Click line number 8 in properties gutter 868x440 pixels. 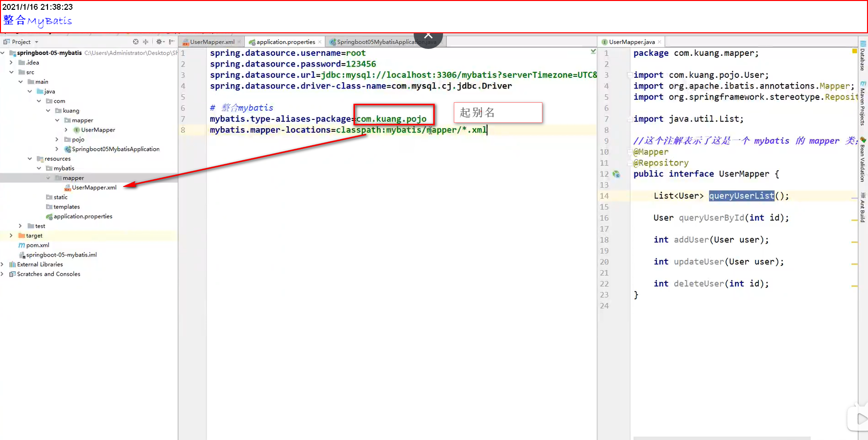(x=183, y=130)
